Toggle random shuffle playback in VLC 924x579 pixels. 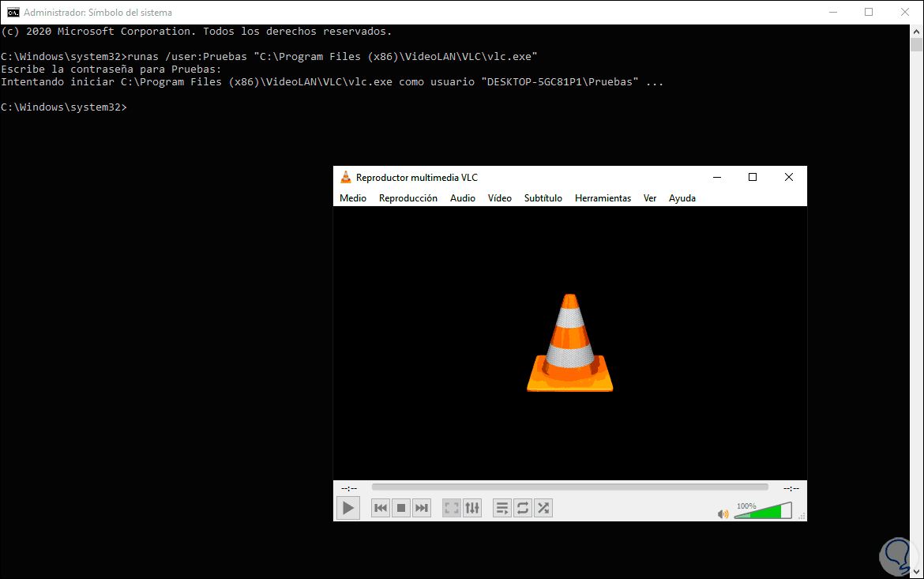tap(543, 508)
